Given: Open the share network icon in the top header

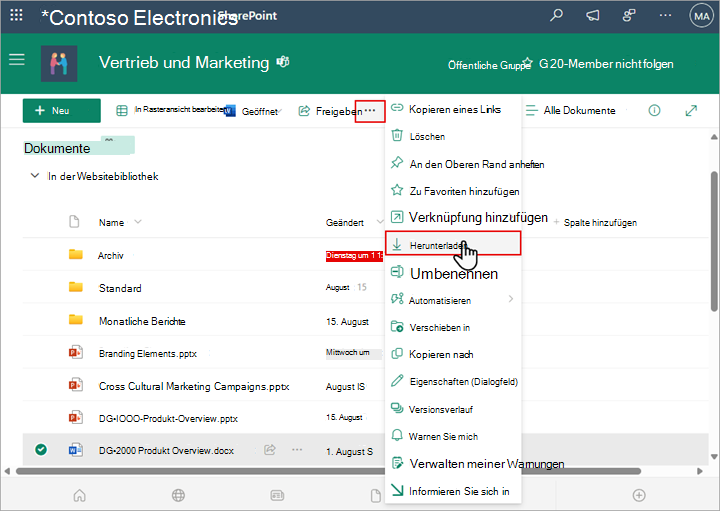Looking at the screenshot, I should pos(629,16).
